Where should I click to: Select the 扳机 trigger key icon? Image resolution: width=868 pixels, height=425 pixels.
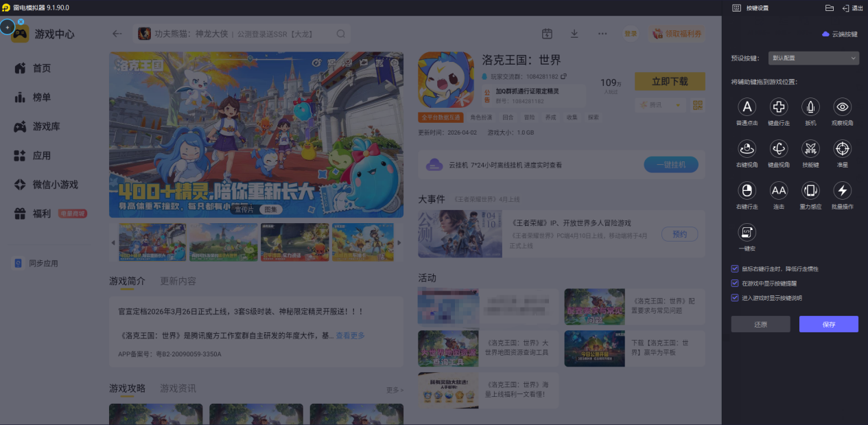coord(810,106)
